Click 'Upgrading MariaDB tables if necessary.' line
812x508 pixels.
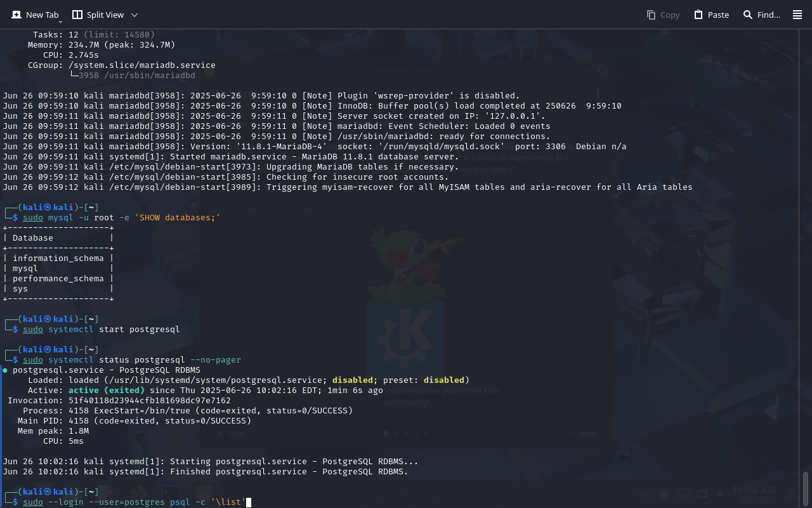363,167
